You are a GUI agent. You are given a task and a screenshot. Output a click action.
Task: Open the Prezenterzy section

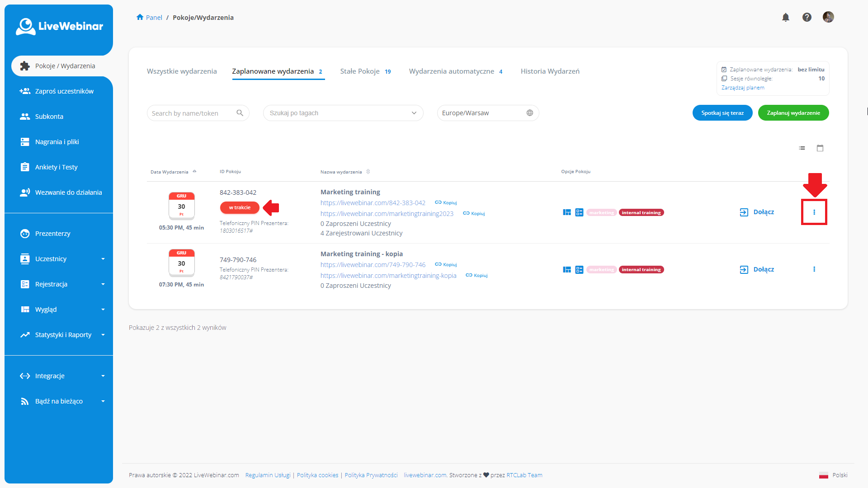[x=52, y=234]
